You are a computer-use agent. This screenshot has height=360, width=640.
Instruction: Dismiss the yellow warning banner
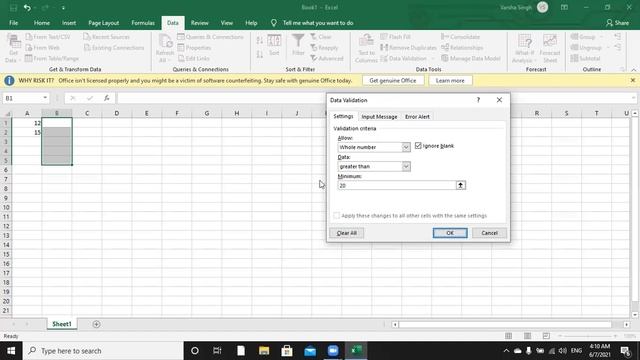click(x=633, y=80)
